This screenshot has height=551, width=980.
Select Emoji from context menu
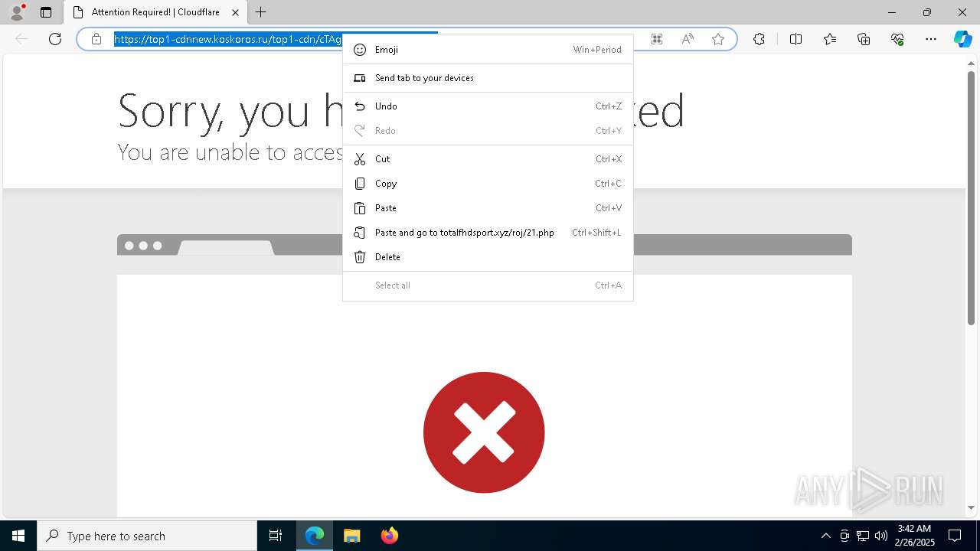click(x=488, y=50)
